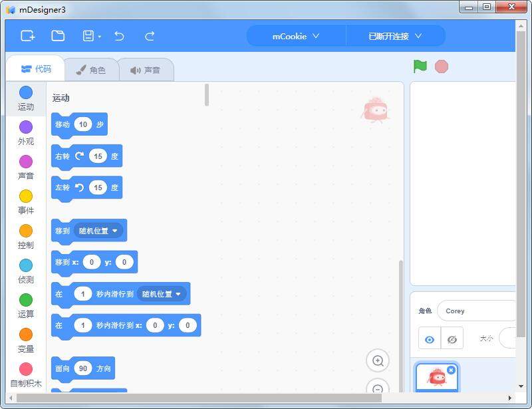Click the undo arrow icon
The width and height of the screenshot is (532, 409).
120,37
